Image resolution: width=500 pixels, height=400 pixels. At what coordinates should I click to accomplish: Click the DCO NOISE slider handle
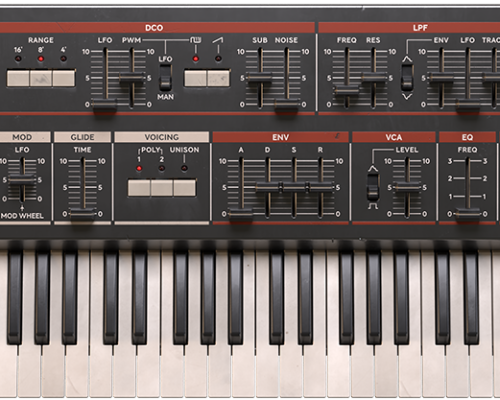pyautogui.click(x=287, y=105)
